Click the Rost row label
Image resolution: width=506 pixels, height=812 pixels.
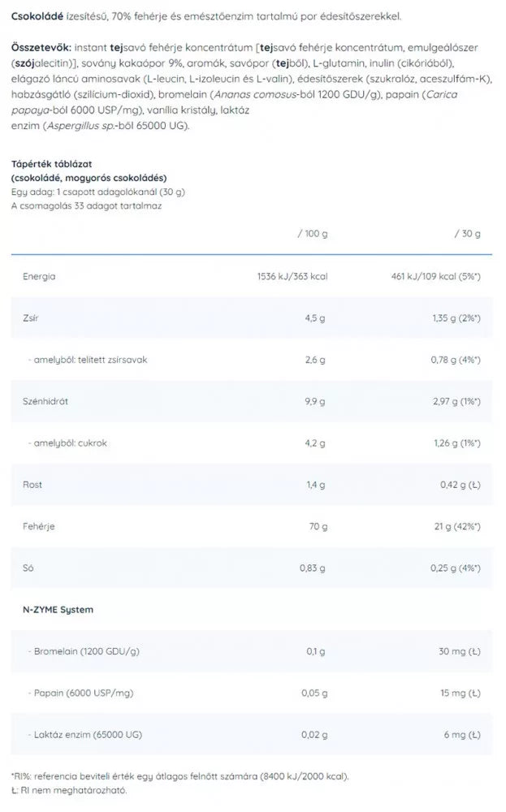[32, 485]
